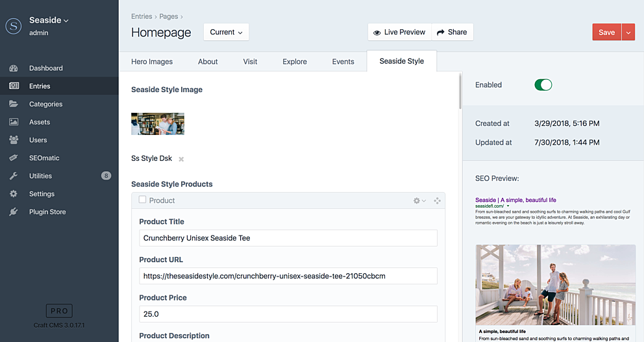The width and height of the screenshot is (644, 342).
Task: Click the Seaside site logo icon
Action: [x=14, y=26]
